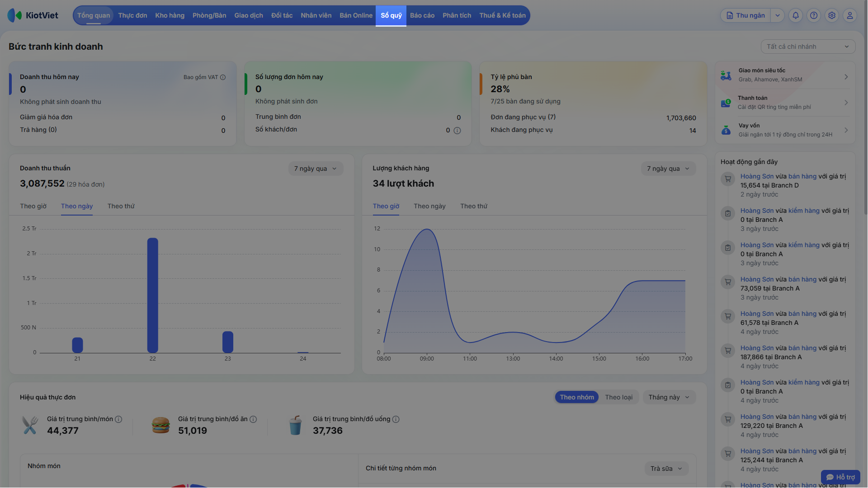Open the 7 ngày qua dropdown for Doanh thu thuần
The width and height of the screenshot is (868, 488).
316,169
